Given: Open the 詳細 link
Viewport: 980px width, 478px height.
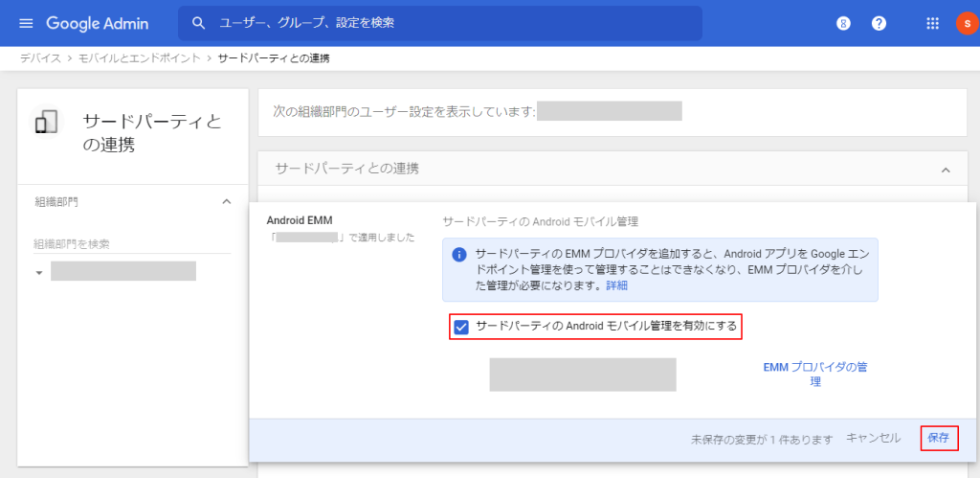Looking at the screenshot, I should (x=617, y=285).
